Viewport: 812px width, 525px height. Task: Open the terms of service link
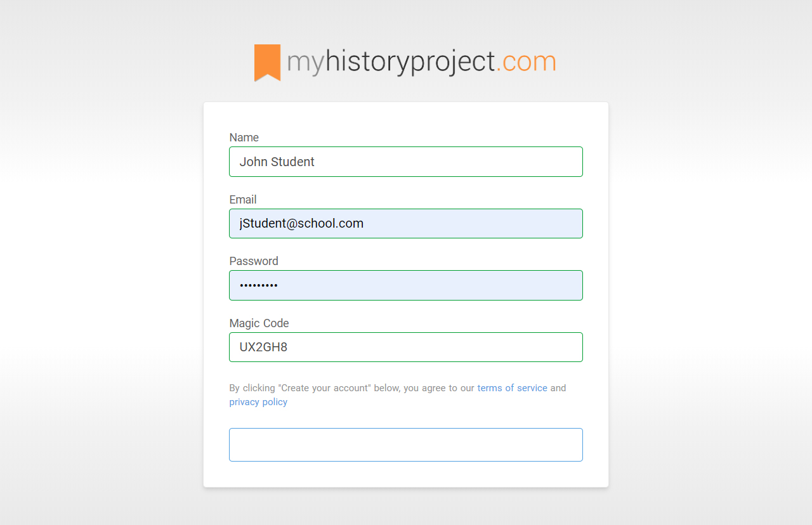click(512, 388)
